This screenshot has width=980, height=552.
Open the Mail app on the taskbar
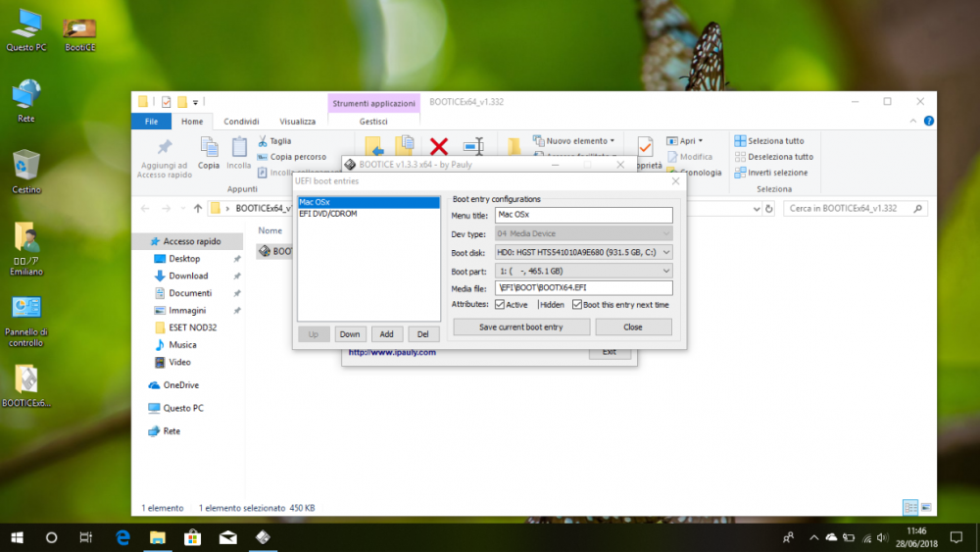[x=228, y=537]
